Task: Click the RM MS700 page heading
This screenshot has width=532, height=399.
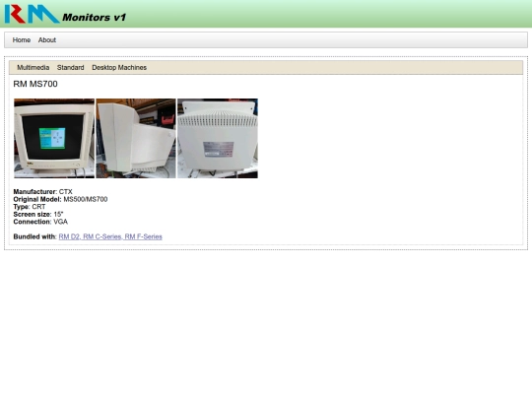Action: 35,84
